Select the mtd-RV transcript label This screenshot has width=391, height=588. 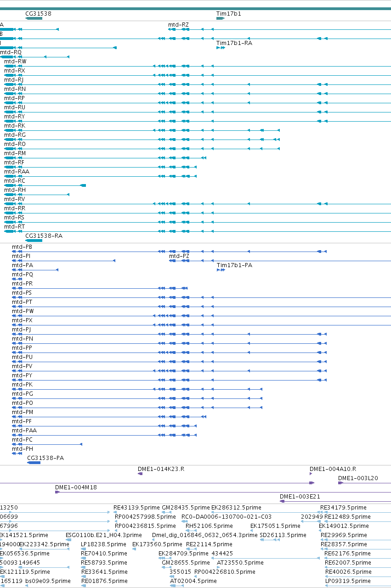15,199
